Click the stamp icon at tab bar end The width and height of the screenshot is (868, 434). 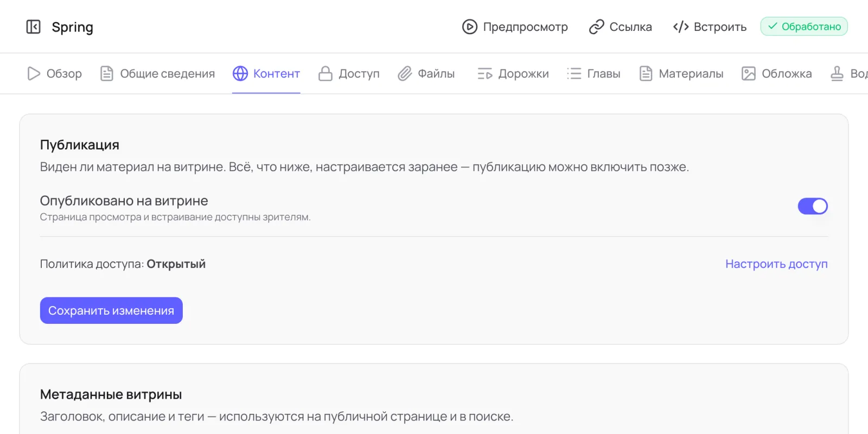(837, 73)
